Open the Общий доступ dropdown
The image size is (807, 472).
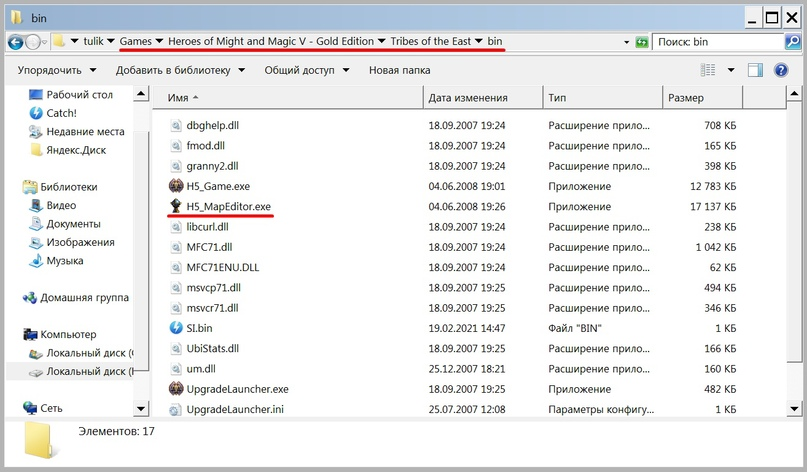pos(307,70)
